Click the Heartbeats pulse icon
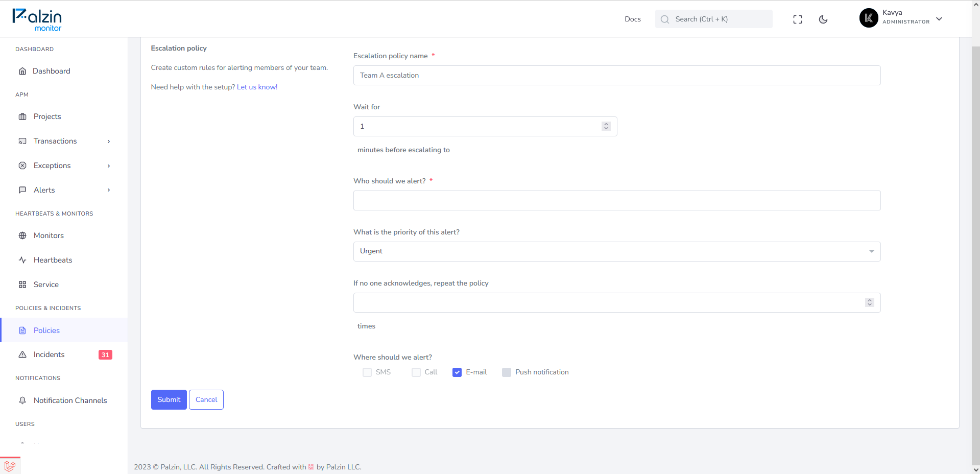 pyautogui.click(x=22, y=260)
